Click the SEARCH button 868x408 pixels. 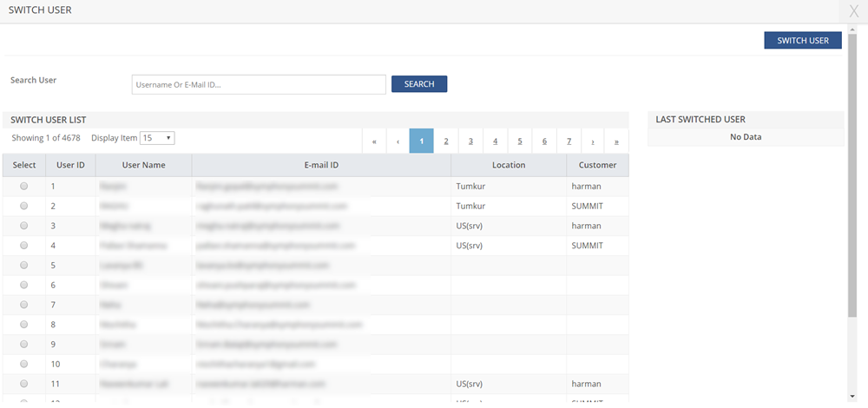tap(419, 84)
